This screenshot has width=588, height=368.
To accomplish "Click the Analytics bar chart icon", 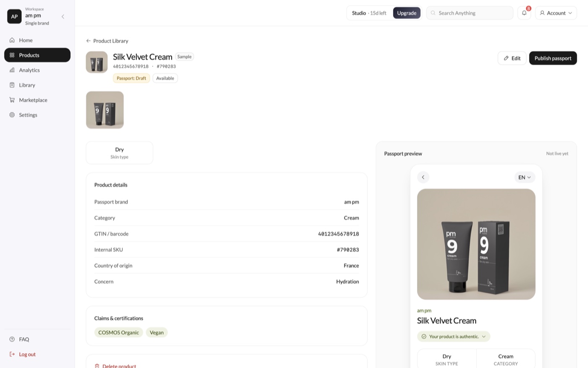I will (12, 70).
